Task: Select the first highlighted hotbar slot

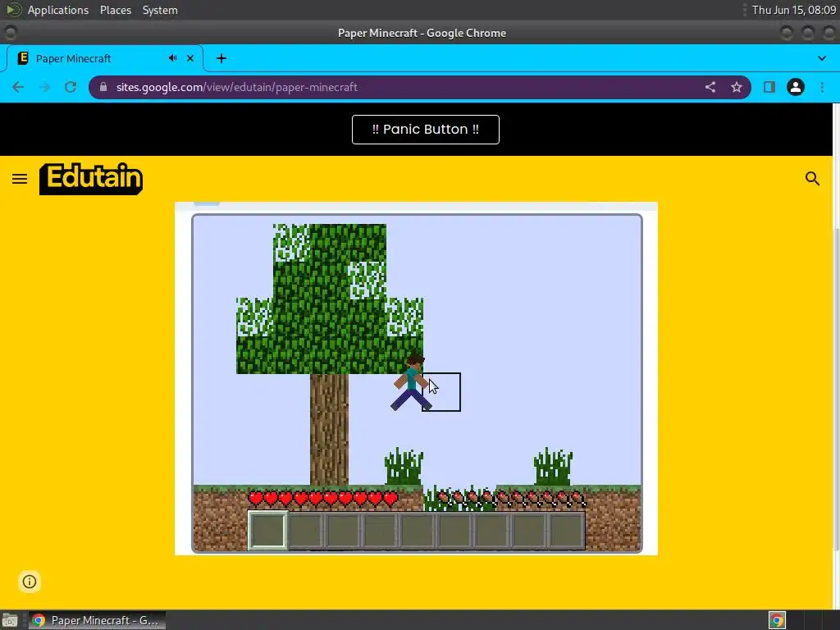Action: click(267, 531)
